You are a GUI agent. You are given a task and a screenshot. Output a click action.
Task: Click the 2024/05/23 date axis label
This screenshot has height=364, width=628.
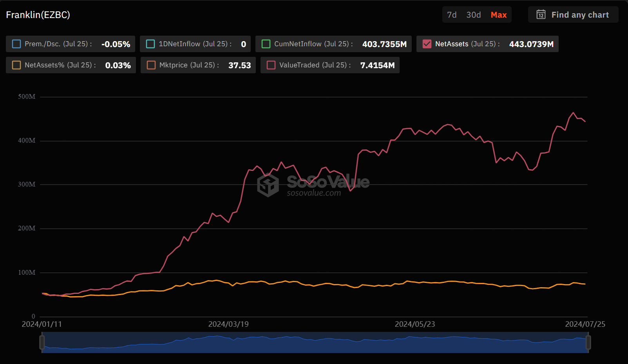click(x=415, y=324)
